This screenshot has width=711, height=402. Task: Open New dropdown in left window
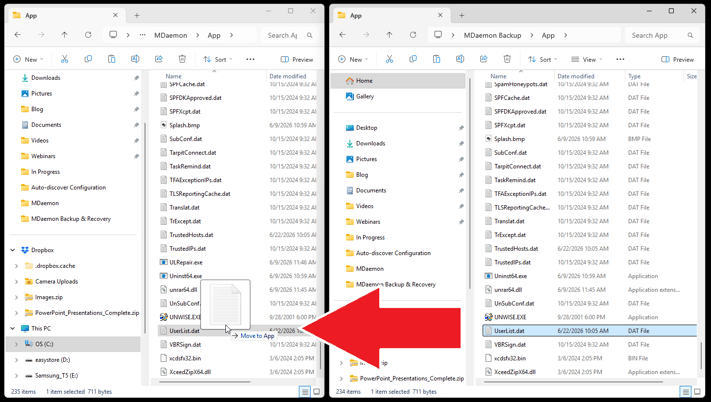28,59
